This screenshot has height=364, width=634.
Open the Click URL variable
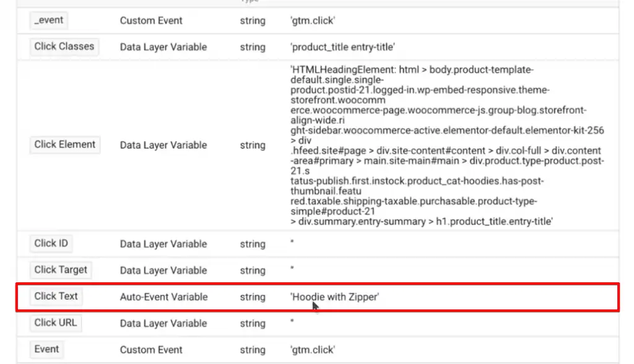coord(55,323)
